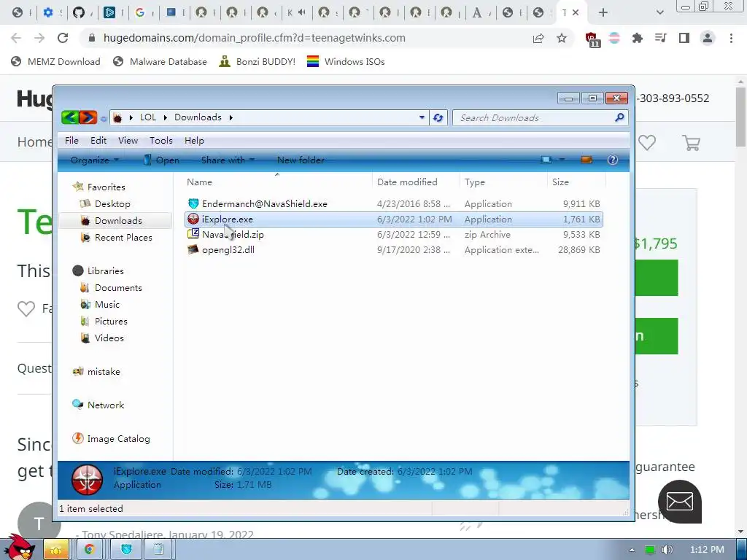Refresh the Downloads folder view
Screen dimensions: 747x560
click(438, 117)
